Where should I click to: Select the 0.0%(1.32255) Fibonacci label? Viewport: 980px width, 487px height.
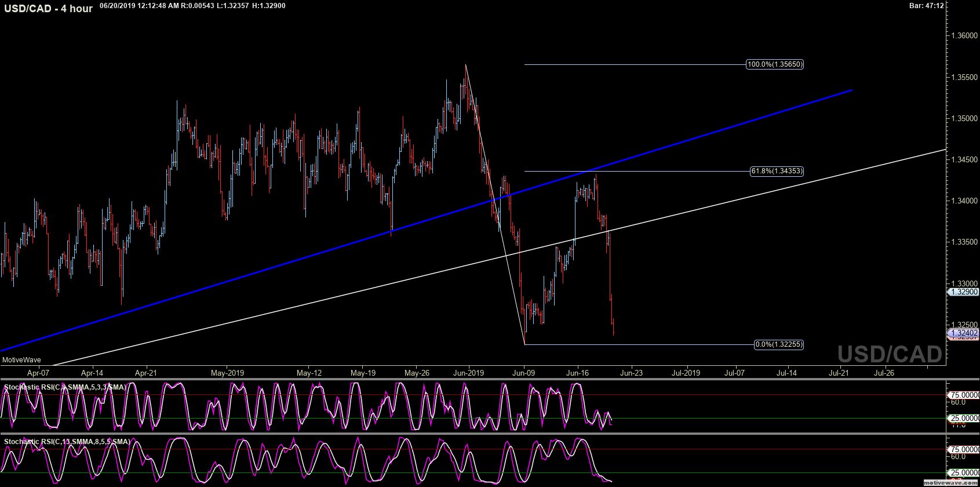tap(779, 344)
